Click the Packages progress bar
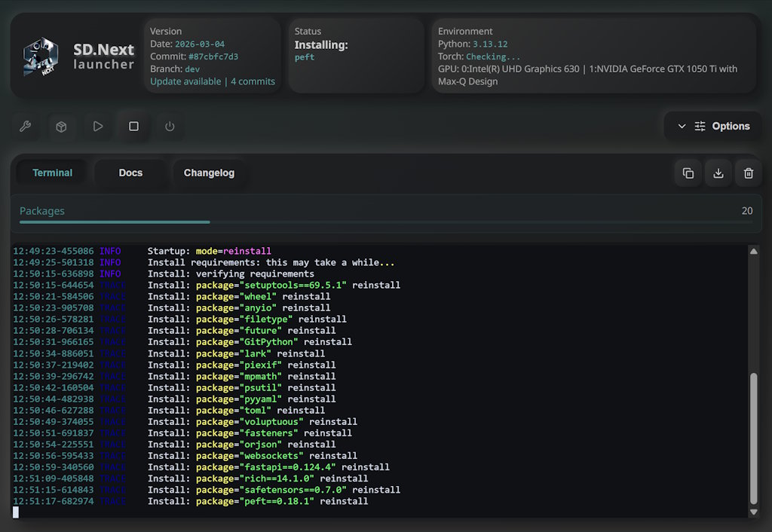772x532 pixels. 386,222
